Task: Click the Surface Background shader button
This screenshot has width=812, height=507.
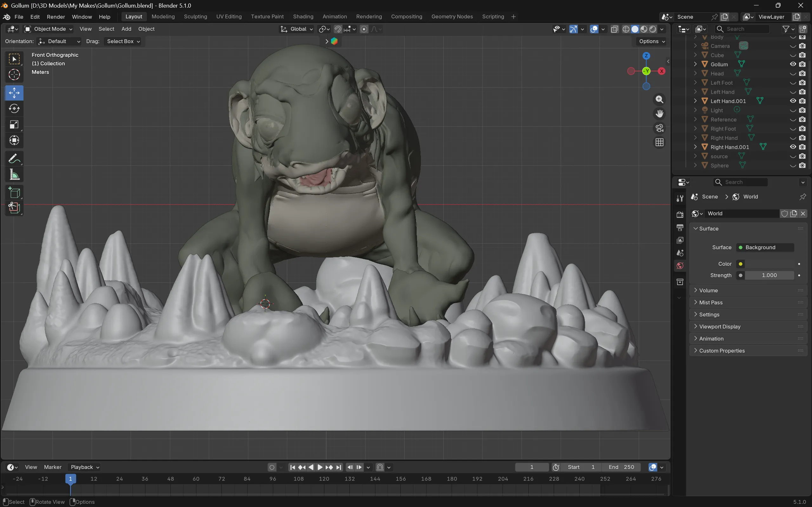Action: coord(765,247)
